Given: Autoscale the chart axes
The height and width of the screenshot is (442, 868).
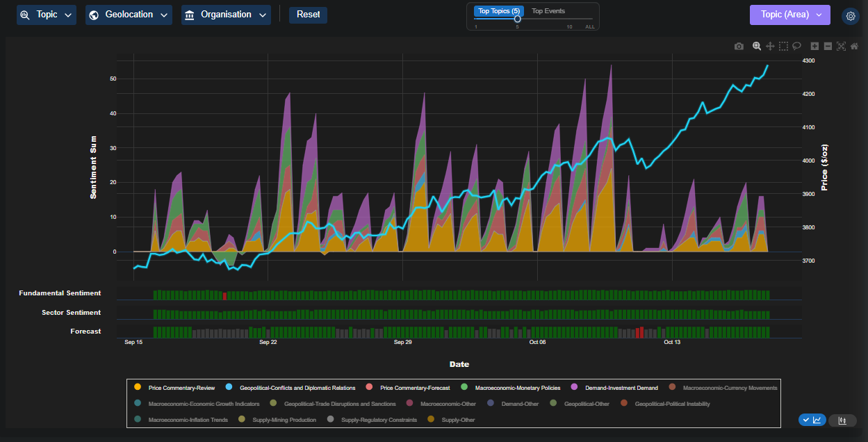Looking at the screenshot, I should 841,47.
